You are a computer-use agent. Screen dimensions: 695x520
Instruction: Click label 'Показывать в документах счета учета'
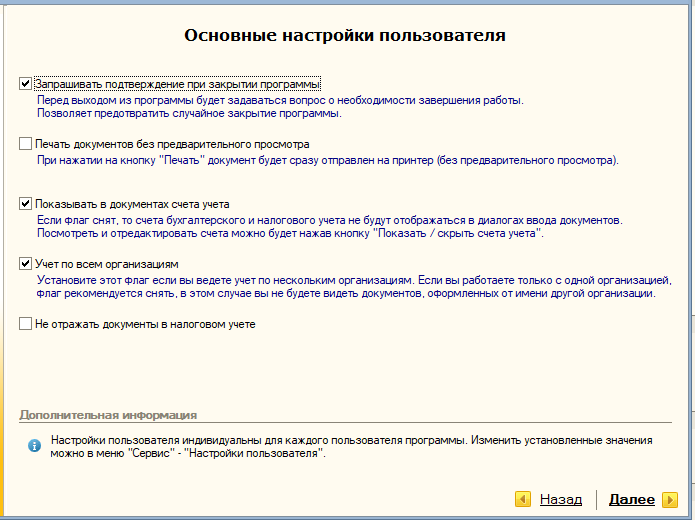132,204
